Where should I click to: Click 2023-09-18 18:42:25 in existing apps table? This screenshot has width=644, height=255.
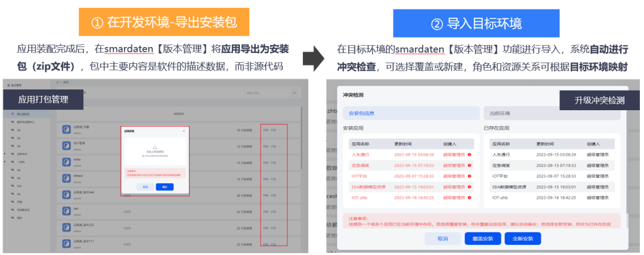pyautogui.click(x=556, y=198)
